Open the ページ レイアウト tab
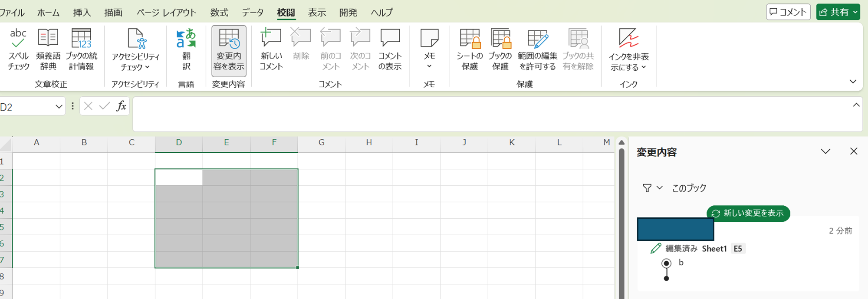868x299 pixels. 166,13
